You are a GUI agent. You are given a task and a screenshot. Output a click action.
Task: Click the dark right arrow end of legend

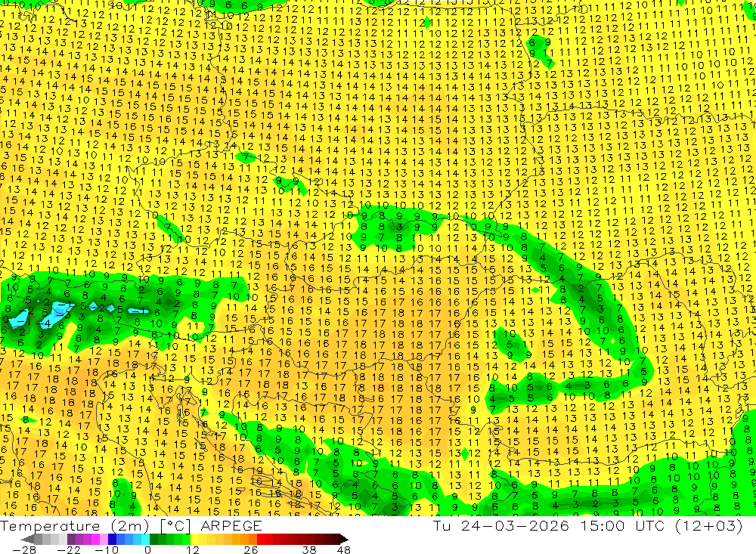(x=343, y=539)
